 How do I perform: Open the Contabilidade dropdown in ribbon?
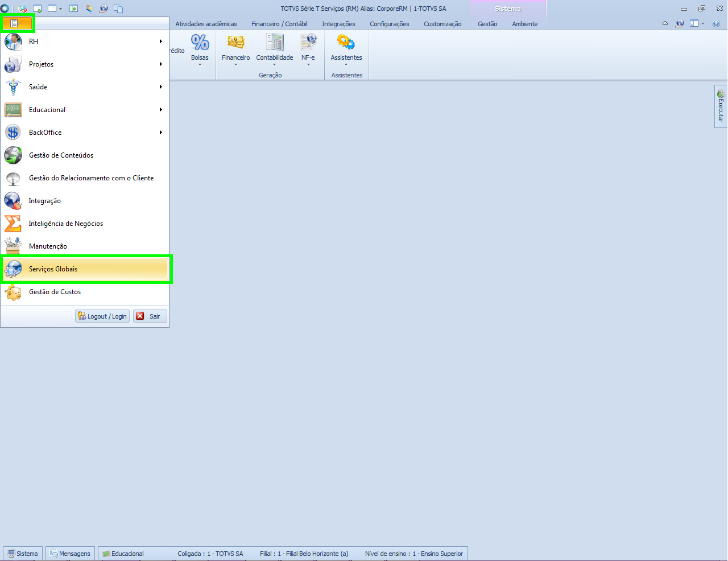[x=275, y=50]
